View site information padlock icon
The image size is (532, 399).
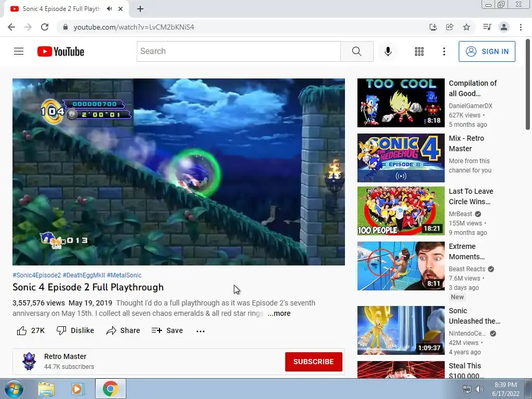point(65,27)
